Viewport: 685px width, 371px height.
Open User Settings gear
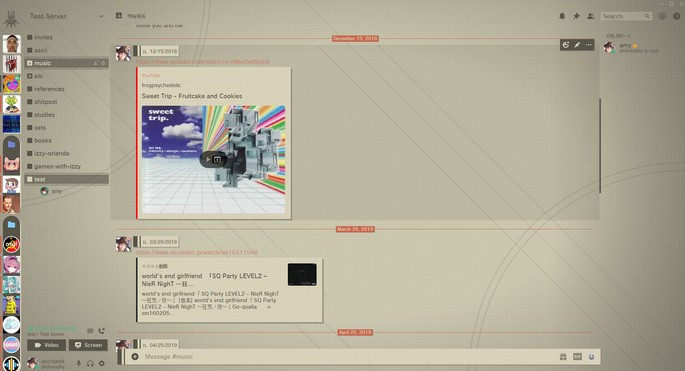pyautogui.click(x=102, y=363)
